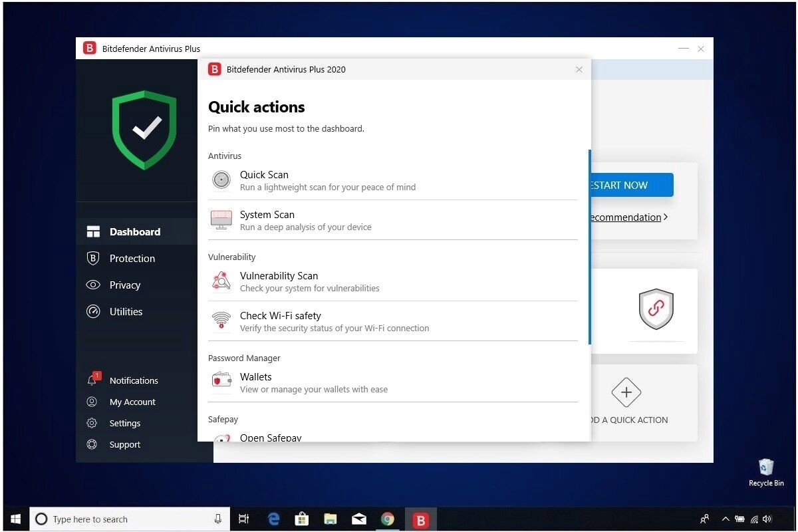Launch Chrome from the taskbar
Viewport: 798px width, 532px height.
(x=388, y=519)
